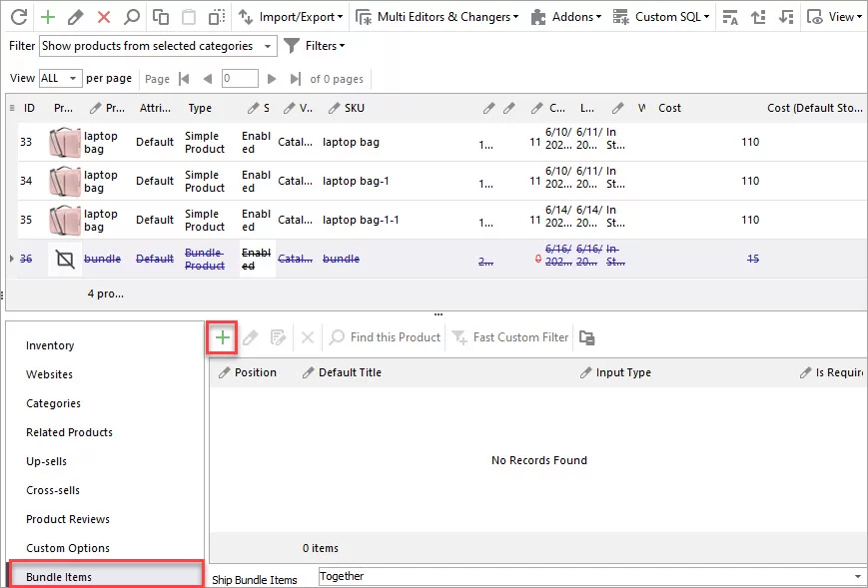
Task: Open the Import/Export menu
Action: point(290,17)
